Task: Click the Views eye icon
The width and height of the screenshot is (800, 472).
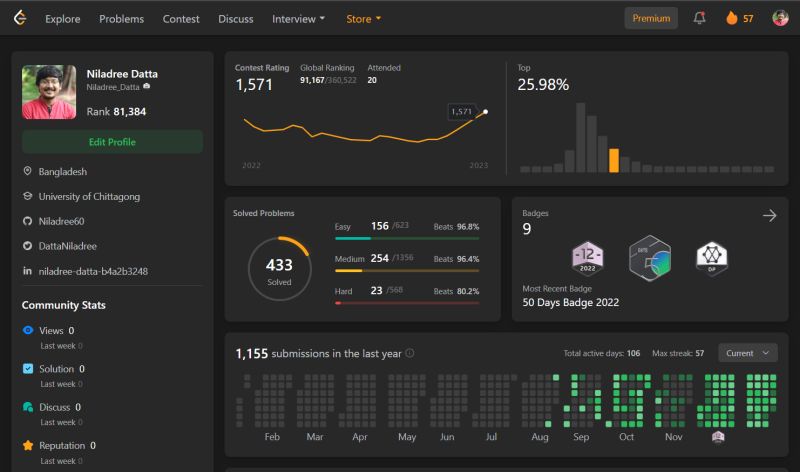Action: (28, 330)
